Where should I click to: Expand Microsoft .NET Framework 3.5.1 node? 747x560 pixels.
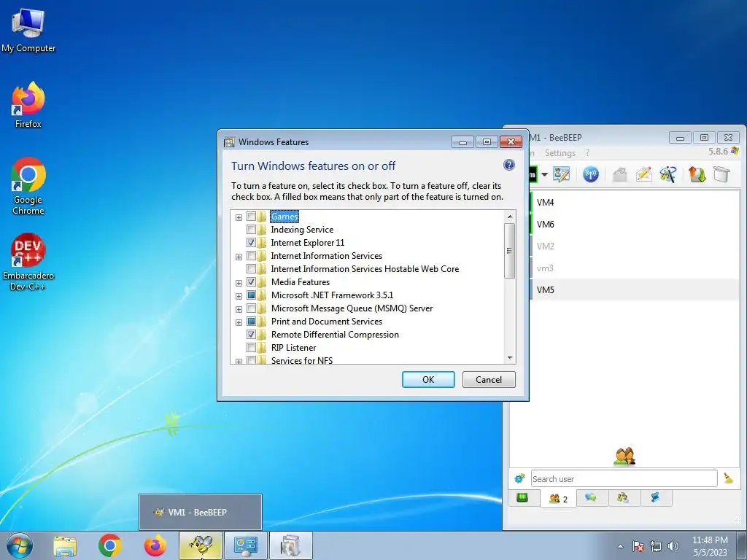239,296
